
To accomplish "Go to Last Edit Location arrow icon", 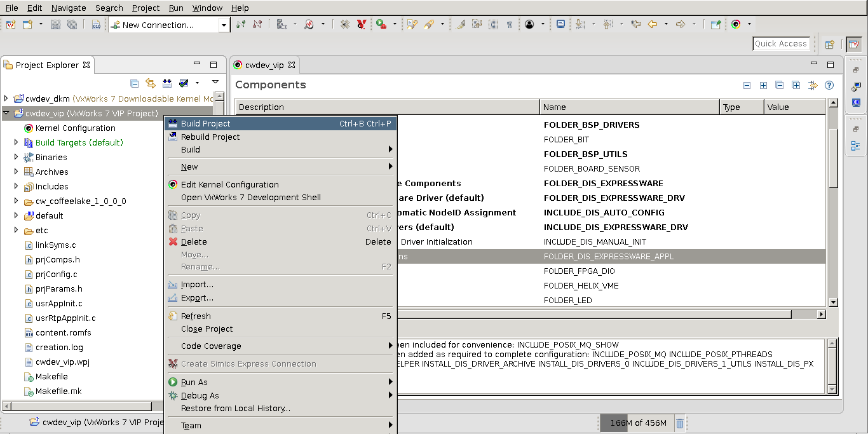I will click(x=635, y=25).
